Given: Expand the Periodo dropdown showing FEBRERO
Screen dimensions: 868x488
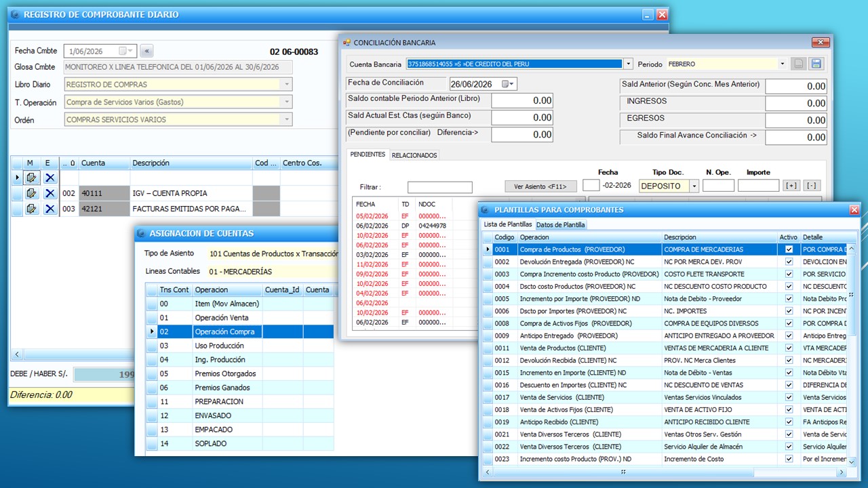Looking at the screenshot, I should point(782,64).
